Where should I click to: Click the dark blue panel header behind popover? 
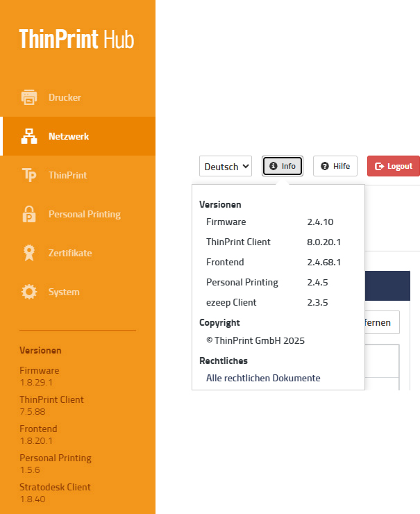pos(387,286)
